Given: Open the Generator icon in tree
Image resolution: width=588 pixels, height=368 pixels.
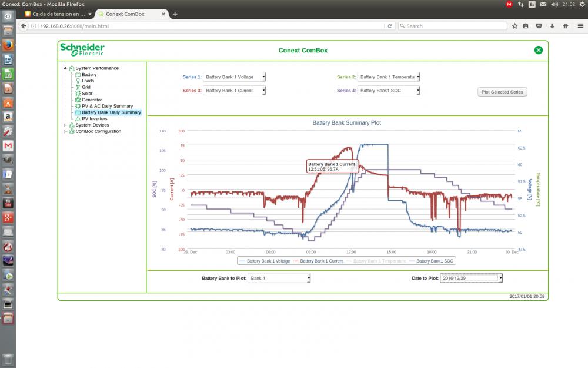Looking at the screenshot, I should coord(78,100).
